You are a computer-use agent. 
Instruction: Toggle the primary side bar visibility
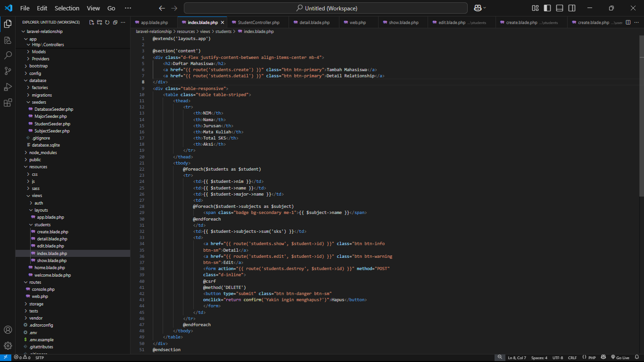click(547, 8)
